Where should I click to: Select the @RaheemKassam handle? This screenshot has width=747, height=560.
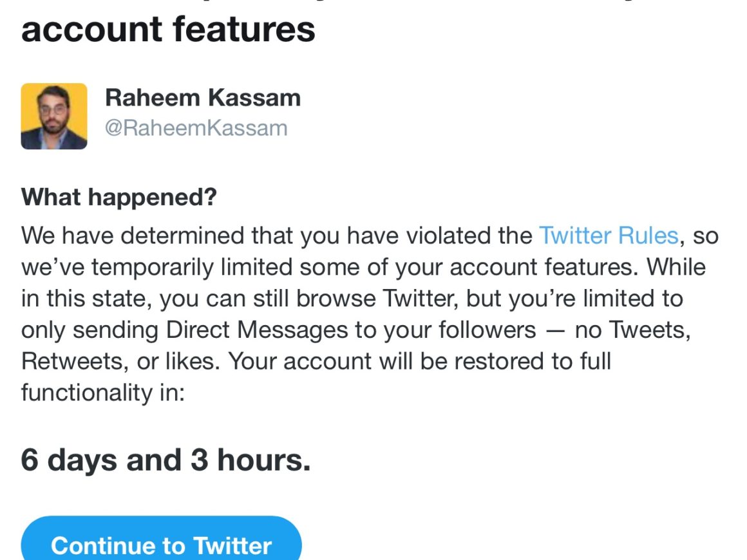(x=196, y=128)
